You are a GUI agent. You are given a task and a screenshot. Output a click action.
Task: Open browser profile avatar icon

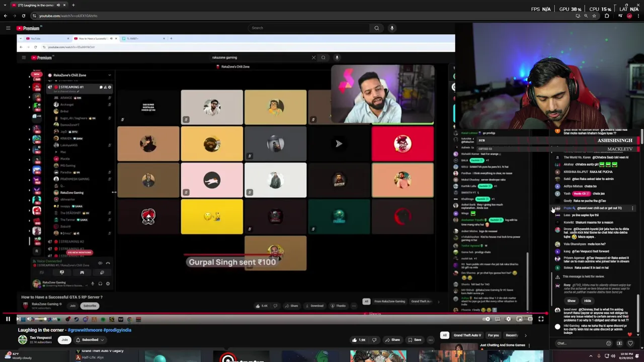(629, 16)
